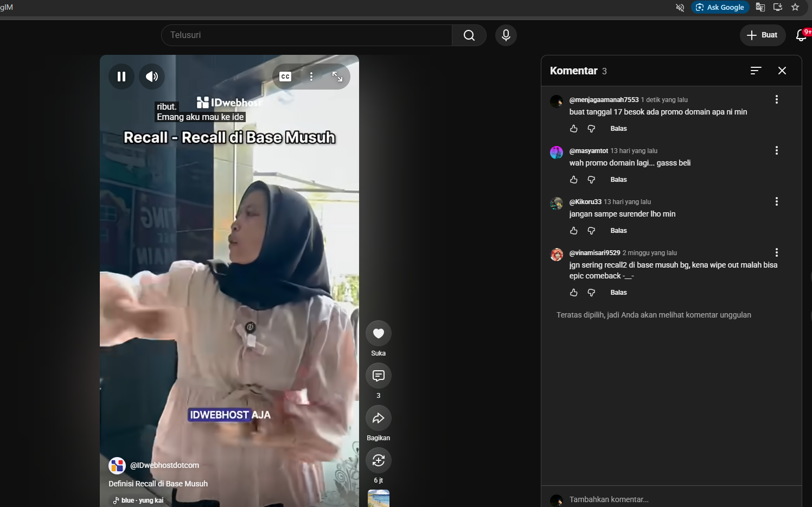Image resolution: width=812 pixels, height=507 pixels.
Task: Open the video's three-dot more options menu
Action: tap(311, 77)
